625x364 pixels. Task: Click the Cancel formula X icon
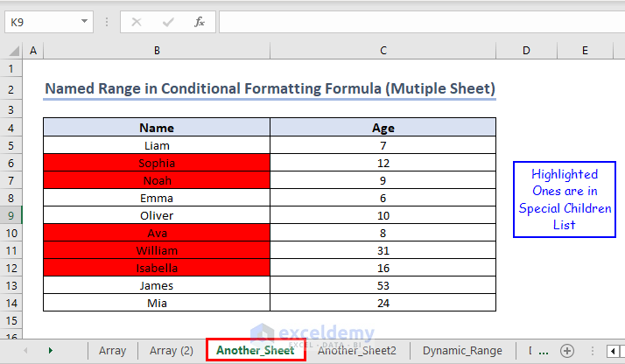coord(136,21)
